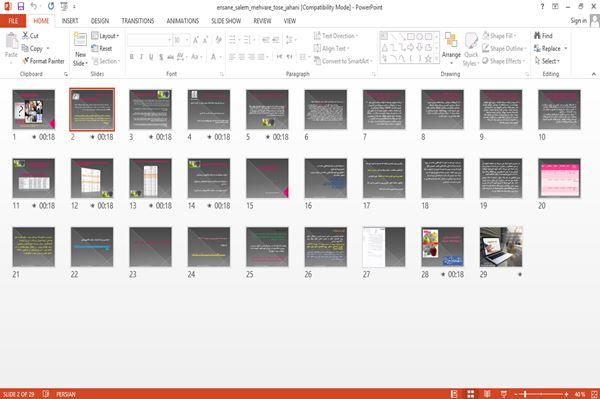Switch to the DESIGN tab
The width and height of the screenshot is (600, 399).
click(100, 21)
